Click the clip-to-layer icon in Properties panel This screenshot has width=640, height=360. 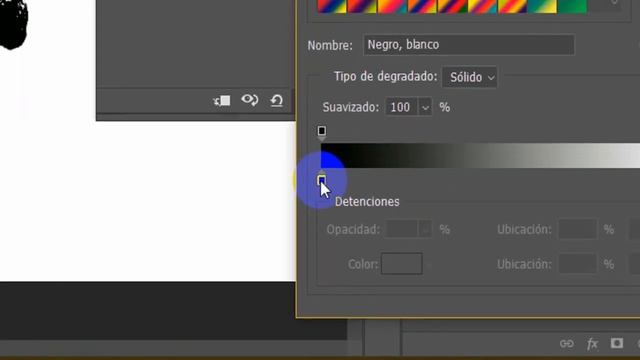tap(222, 100)
